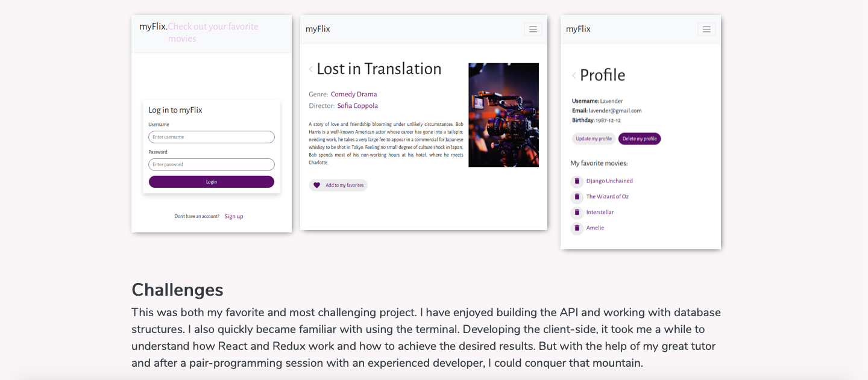Viewport: 868px width, 380px height.
Task: Click myFlix brand in the Profile navbar
Action: 578,29
